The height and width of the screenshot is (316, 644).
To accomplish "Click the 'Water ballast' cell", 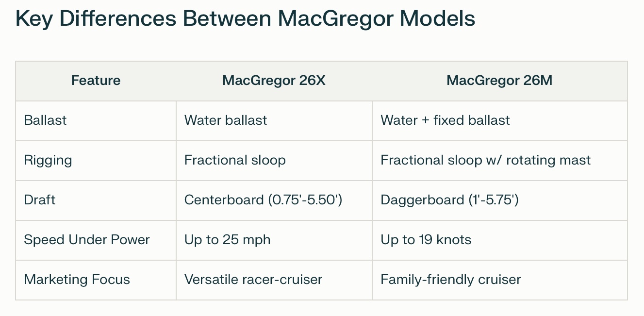I will tap(226, 120).
